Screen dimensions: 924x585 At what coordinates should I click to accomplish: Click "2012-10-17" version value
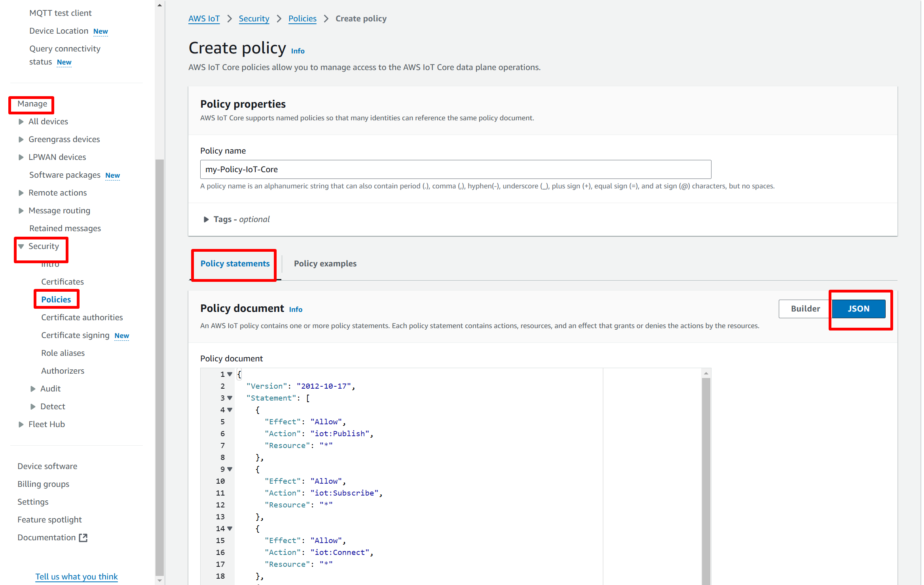click(324, 386)
